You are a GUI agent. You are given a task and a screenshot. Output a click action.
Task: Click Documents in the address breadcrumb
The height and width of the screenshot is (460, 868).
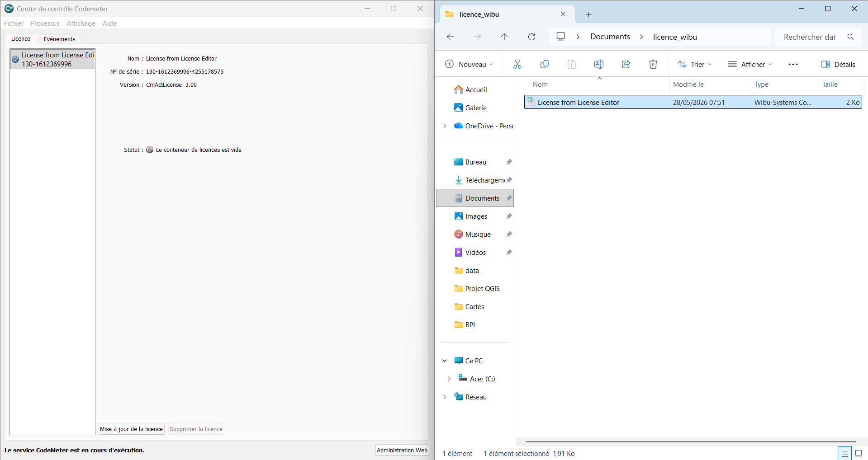point(610,37)
